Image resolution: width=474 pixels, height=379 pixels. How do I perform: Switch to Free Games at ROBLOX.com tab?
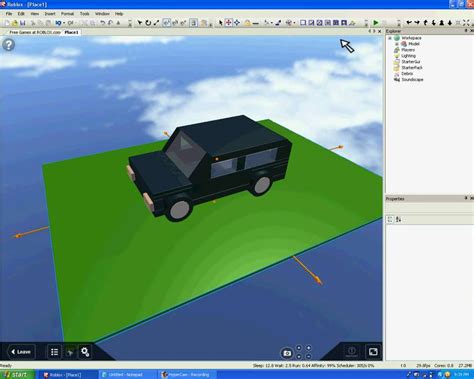tap(35, 32)
